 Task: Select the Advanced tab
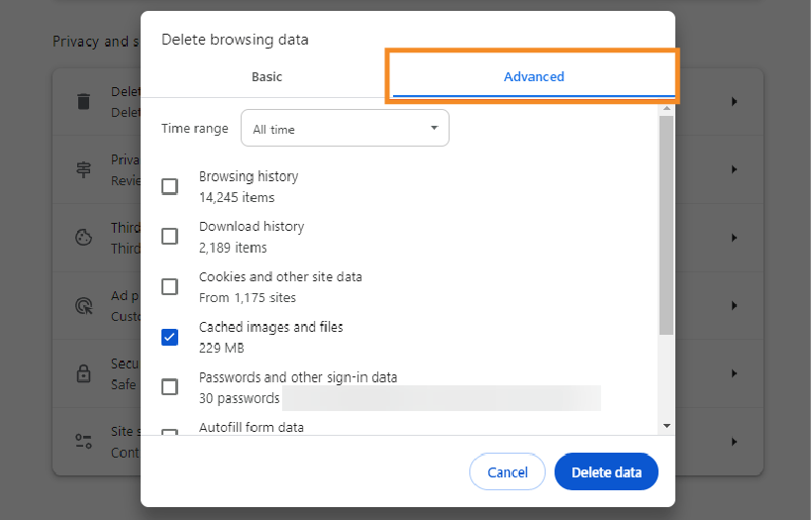(x=534, y=76)
